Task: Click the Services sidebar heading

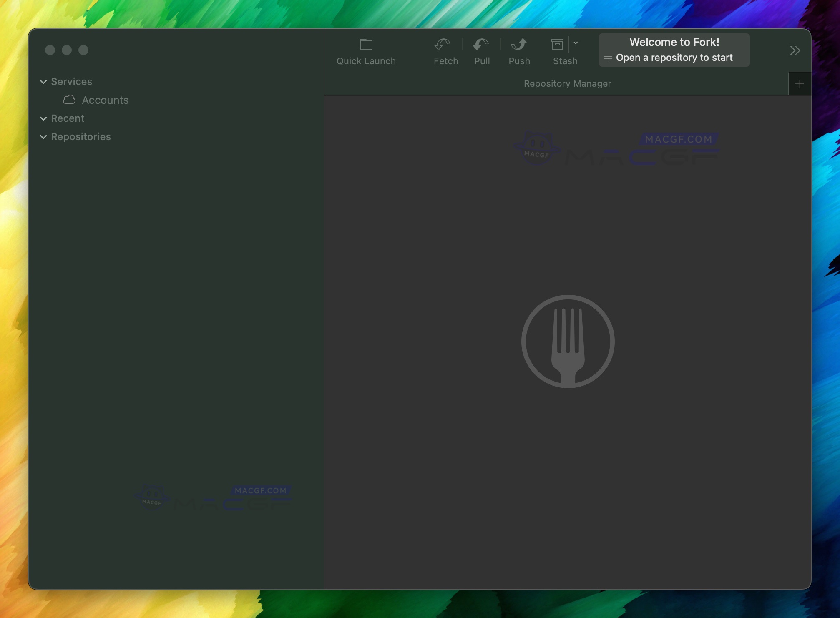Action: [x=71, y=82]
